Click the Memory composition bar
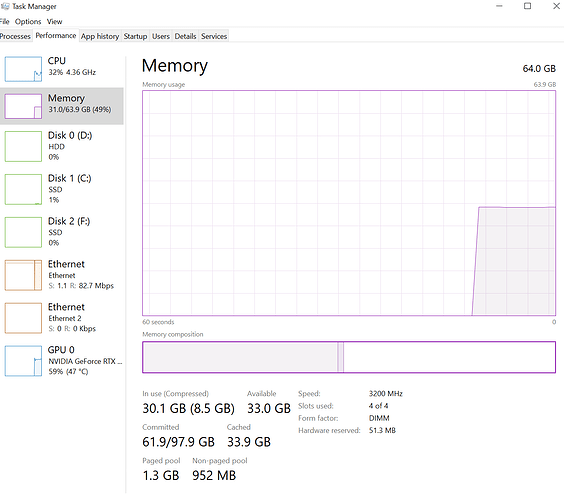The height and width of the screenshot is (500, 564). [349, 357]
